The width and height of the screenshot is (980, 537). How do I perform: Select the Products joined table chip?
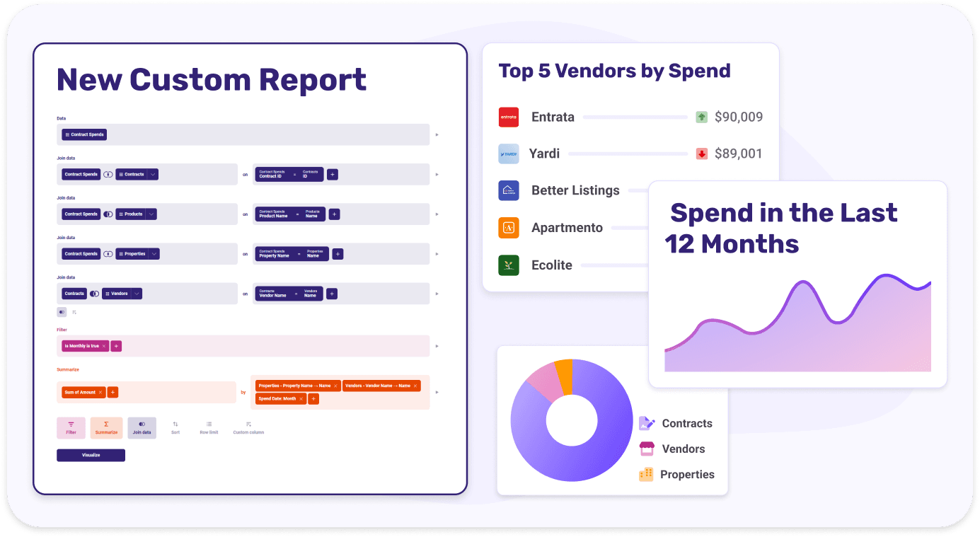[x=131, y=214]
